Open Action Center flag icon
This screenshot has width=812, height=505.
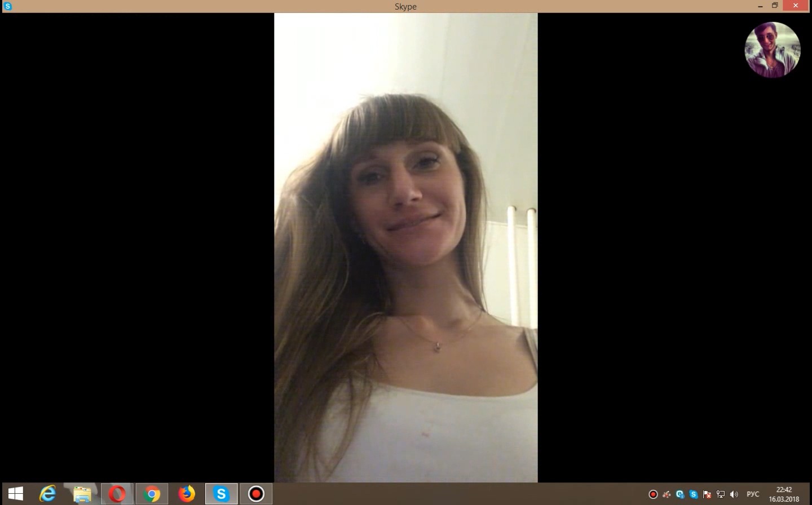point(707,494)
